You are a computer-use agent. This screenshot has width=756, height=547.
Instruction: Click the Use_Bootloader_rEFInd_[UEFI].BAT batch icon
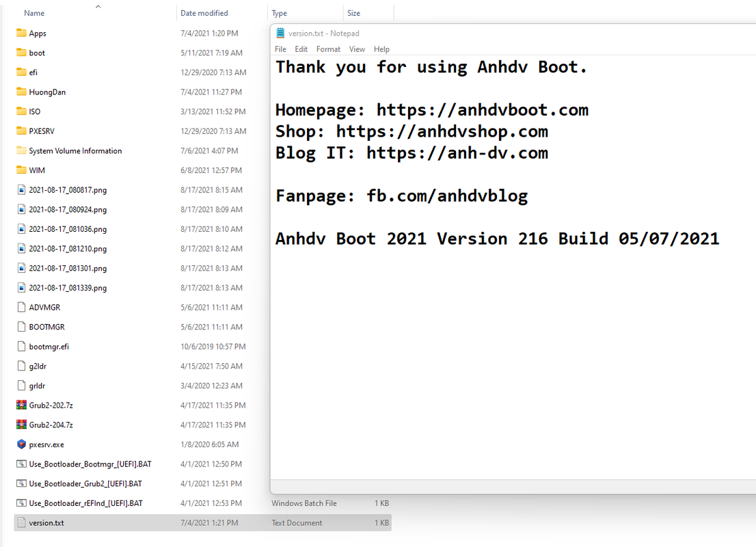click(21, 503)
